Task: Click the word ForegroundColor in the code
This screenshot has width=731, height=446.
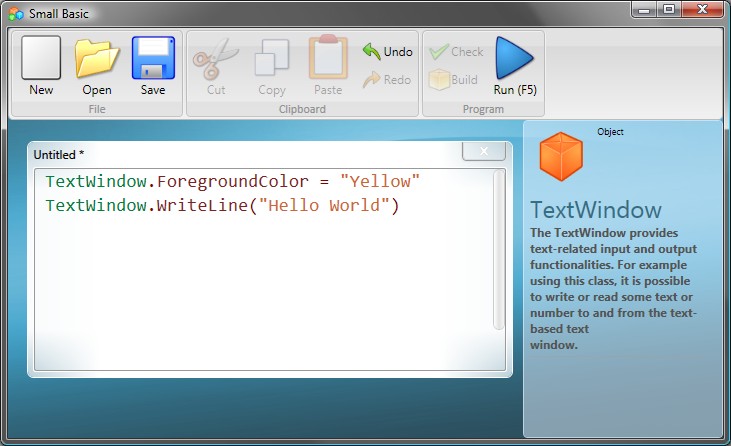Action: pyautogui.click(x=233, y=181)
